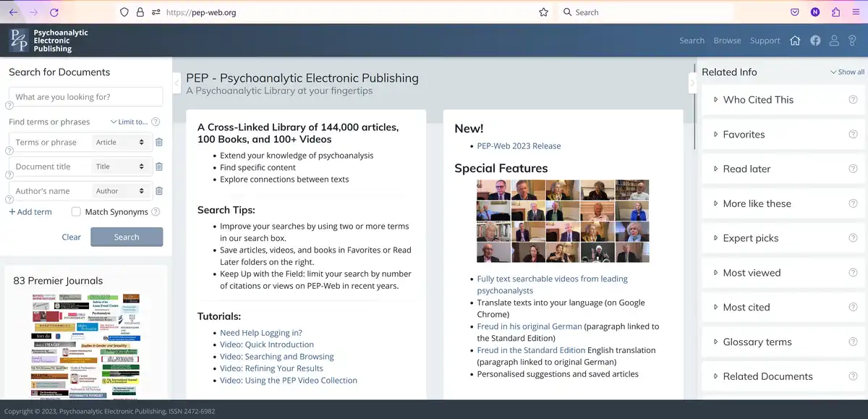Click the user account icon
The image size is (868, 419).
[834, 41]
